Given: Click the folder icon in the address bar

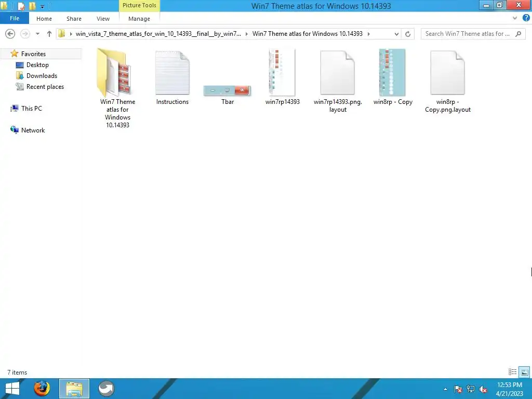Looking at the screenshot, I should (62, 34).
